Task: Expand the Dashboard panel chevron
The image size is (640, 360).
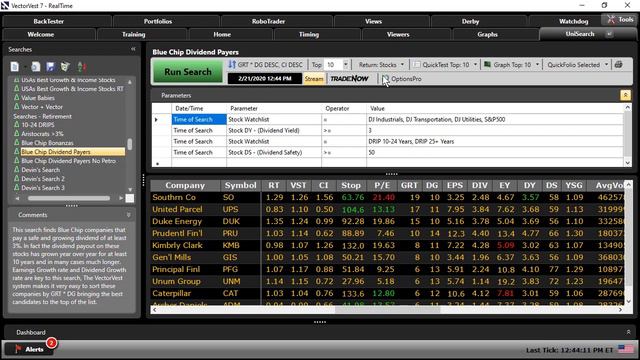Action: point(628,332)
